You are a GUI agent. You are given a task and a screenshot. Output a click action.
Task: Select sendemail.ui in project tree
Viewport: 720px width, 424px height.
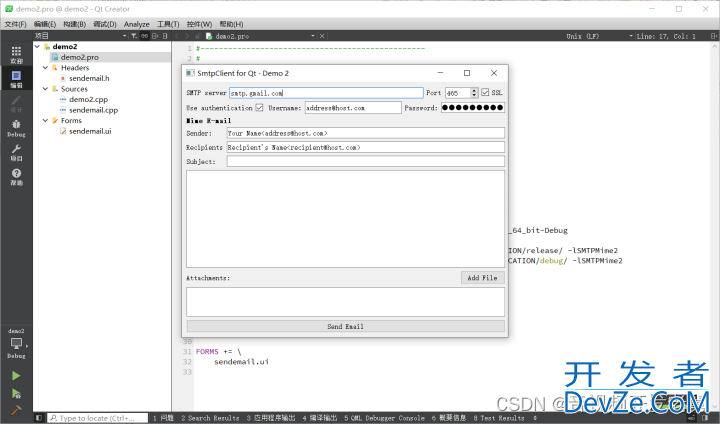click(90, 131)
